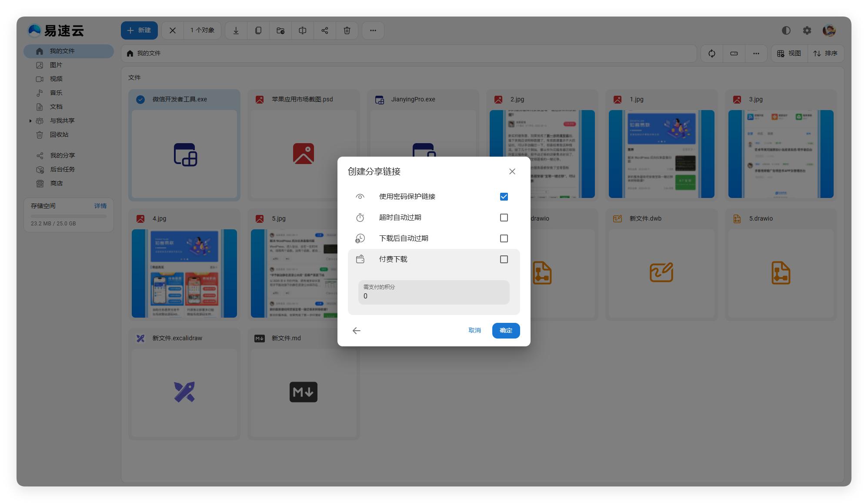The height and width of the screenshot is (503, 868).
Task: Click the 需支付的积分 points input field
Action: [434, 296]
